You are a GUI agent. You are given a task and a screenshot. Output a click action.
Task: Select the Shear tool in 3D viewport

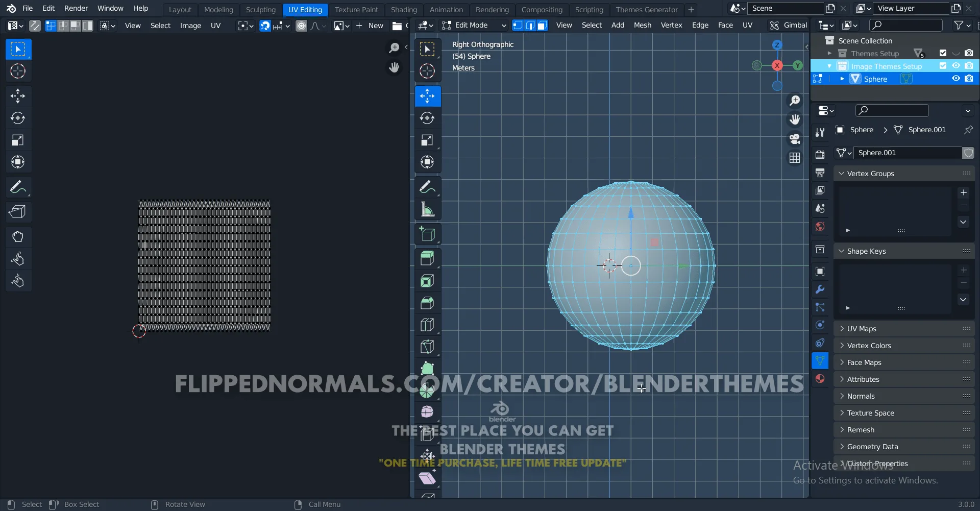pos(427,478)
